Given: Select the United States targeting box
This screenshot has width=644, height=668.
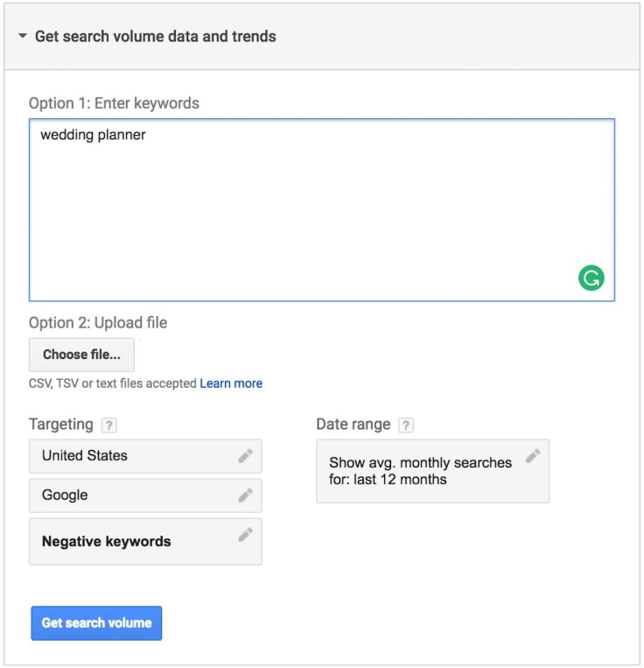Looking at the screenshot, I should pos(145,456).
